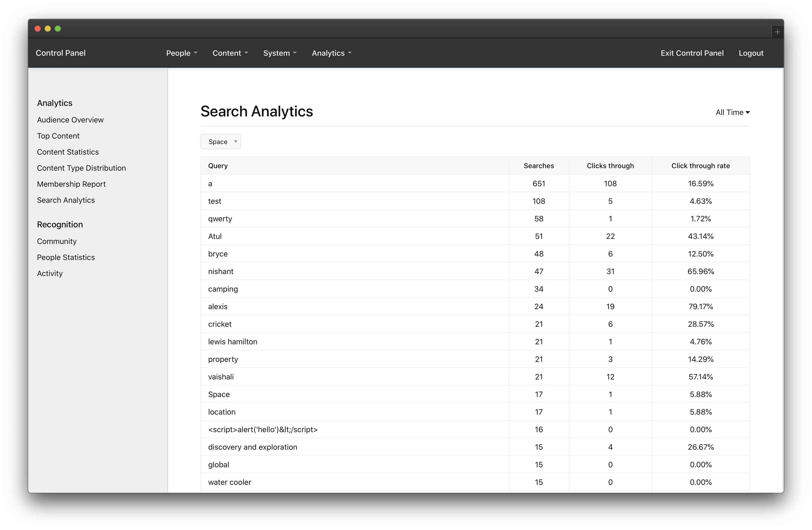The width and height of the screenshot is (812, 530).
Task: Select the 'global' query cell
Action: click(355, 465)
